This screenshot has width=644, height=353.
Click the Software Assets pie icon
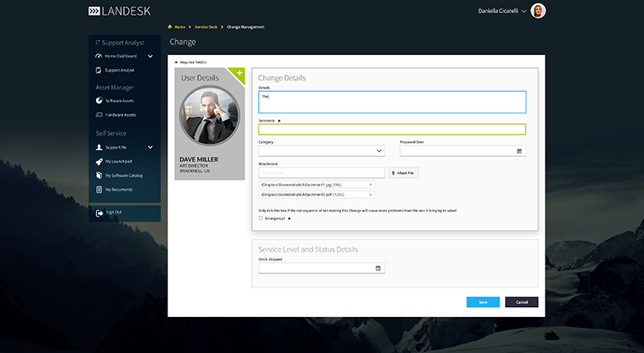tap(98, 100)
